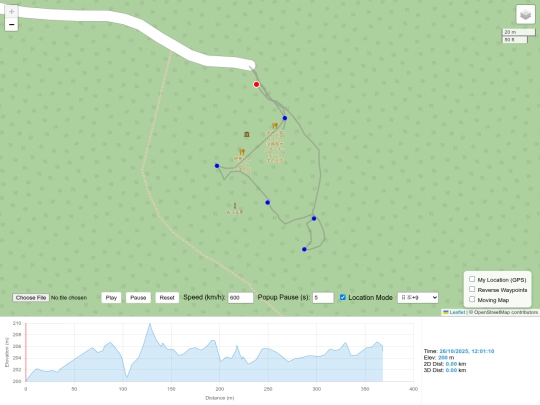Viewport: 540px width, 405px height.
Task: Select the leftmost blue waypoint on the track
Action: 217,166
